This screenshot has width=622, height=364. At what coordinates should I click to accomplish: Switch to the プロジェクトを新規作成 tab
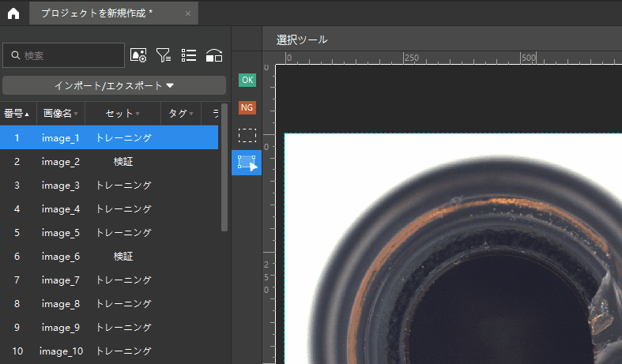click(96, 13)
